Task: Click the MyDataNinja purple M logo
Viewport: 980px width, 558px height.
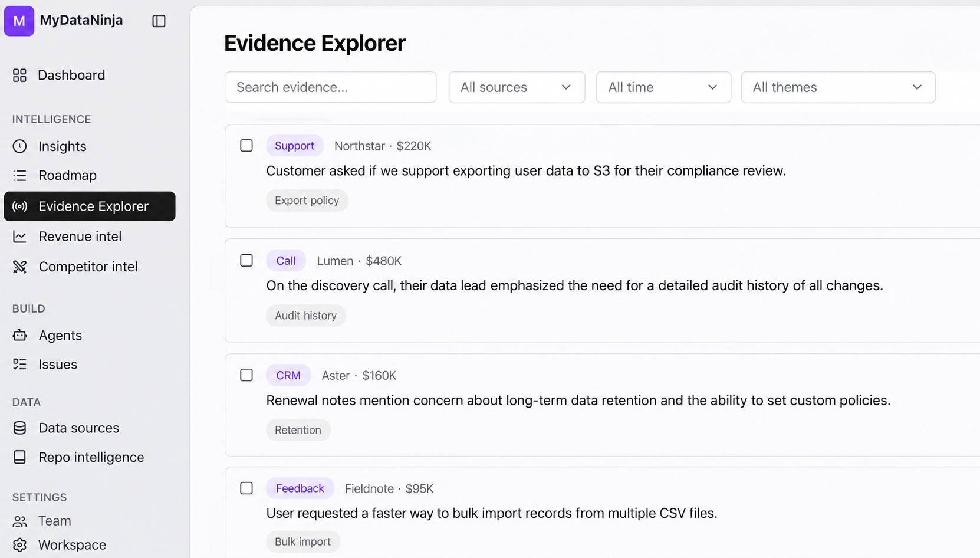Action: tap(19, 21)
